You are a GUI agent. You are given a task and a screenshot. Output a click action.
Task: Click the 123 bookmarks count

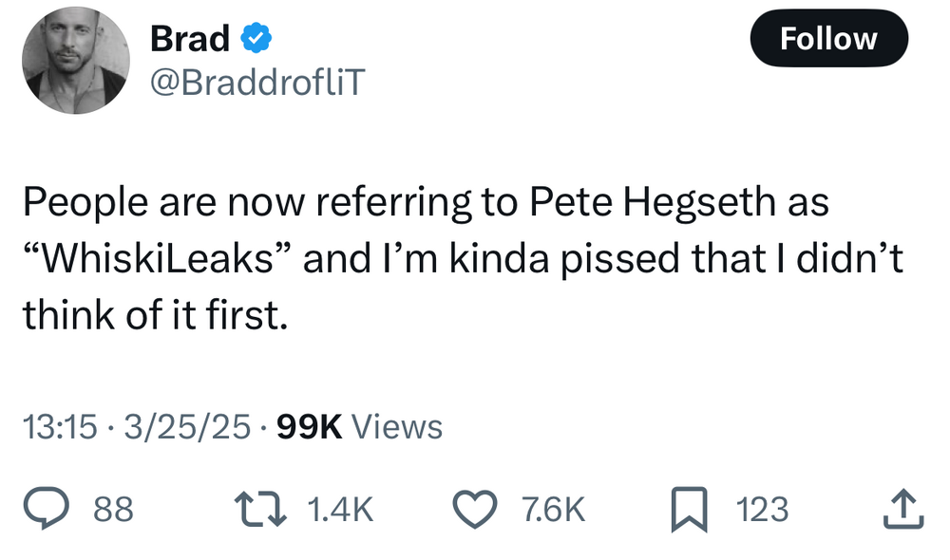pyautogui.click(x=762, y=511)
